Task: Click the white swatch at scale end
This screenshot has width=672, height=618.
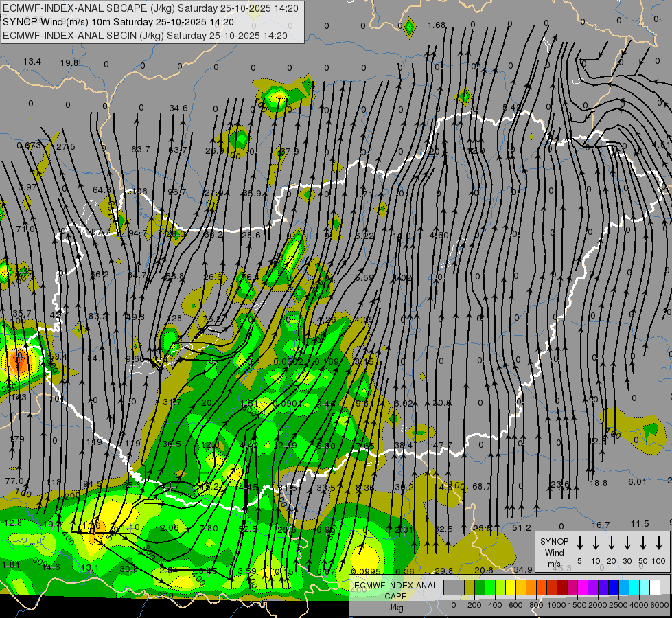Action: coord(654,588)
